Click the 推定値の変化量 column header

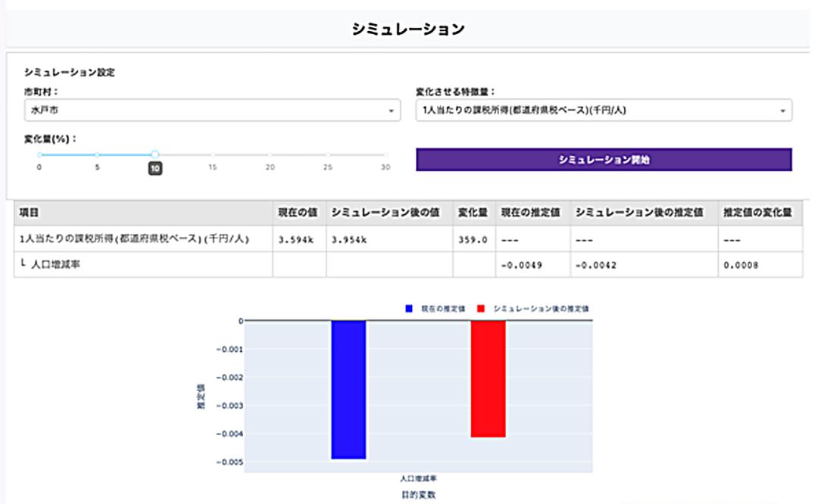click(x=759, y=213)
